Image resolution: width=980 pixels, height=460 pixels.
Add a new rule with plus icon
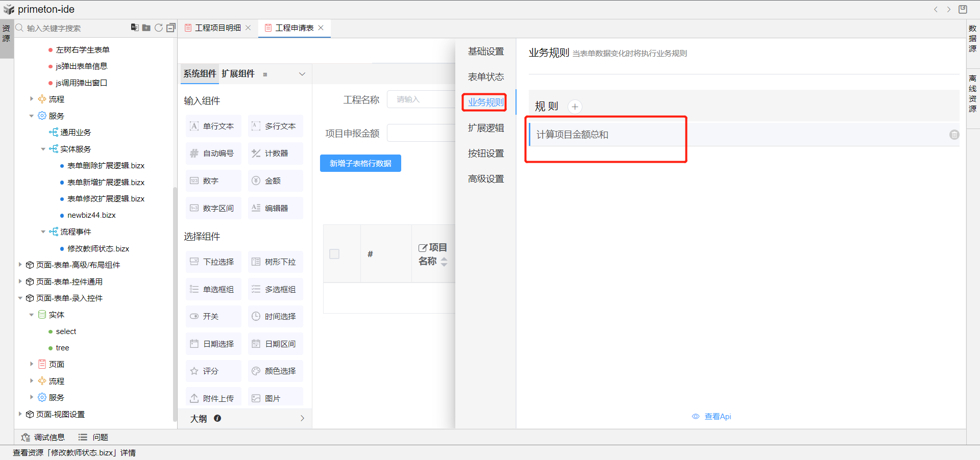click(x=575, y=107)
